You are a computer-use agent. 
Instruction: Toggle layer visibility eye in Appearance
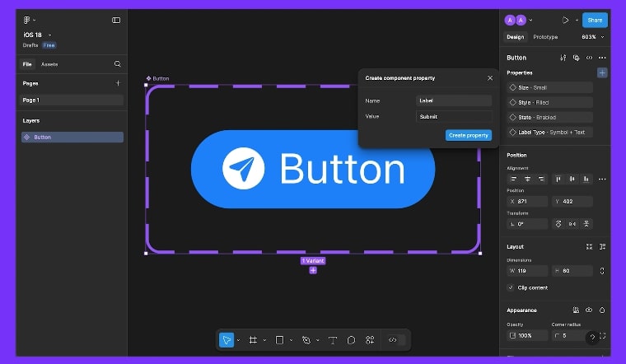tap(589, 310)
